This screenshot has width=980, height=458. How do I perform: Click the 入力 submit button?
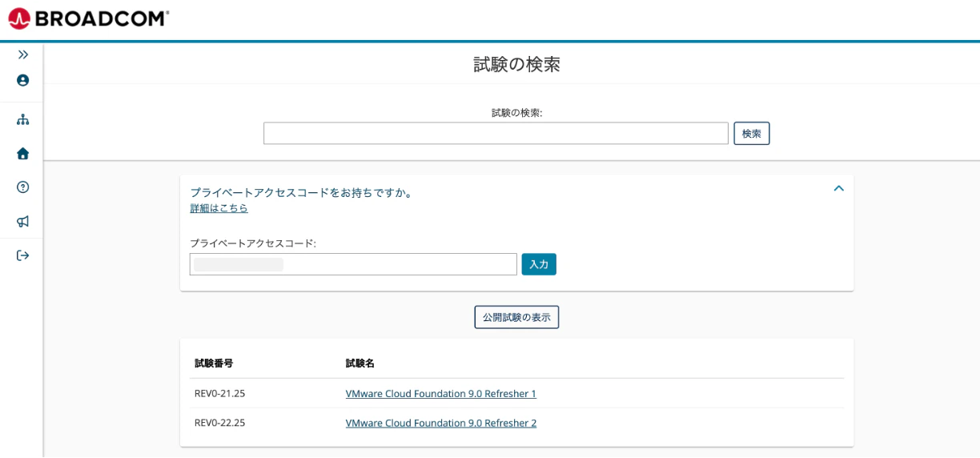tap(539, 264)
